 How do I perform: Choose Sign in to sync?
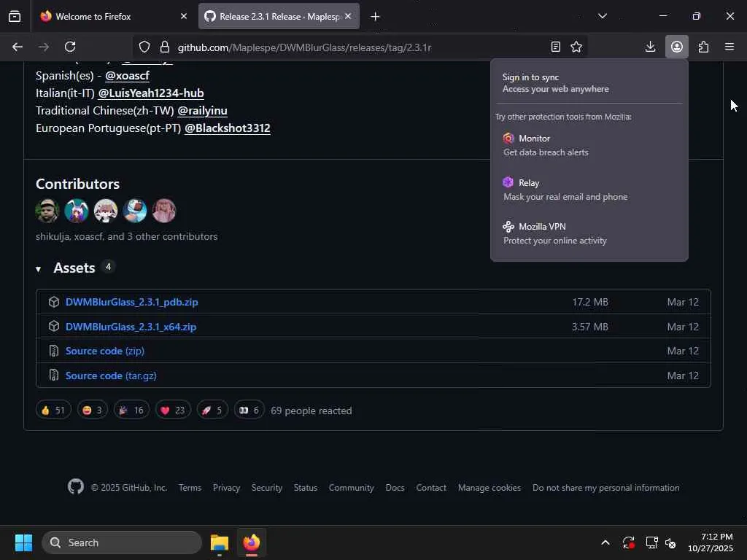589,83
